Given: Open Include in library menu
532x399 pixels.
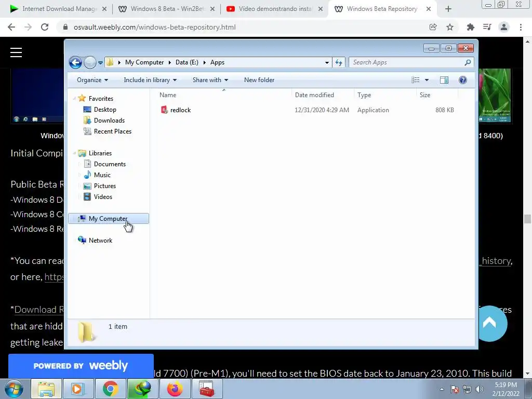Looking at the screenshot, I should [150, 80].
